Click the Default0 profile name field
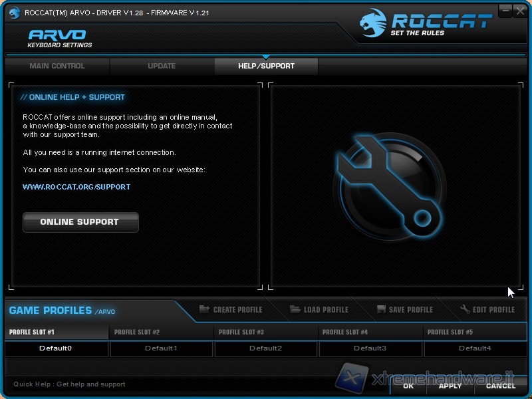Image resolution: width=532 pixels, height=399 pixels. point(56,348)
